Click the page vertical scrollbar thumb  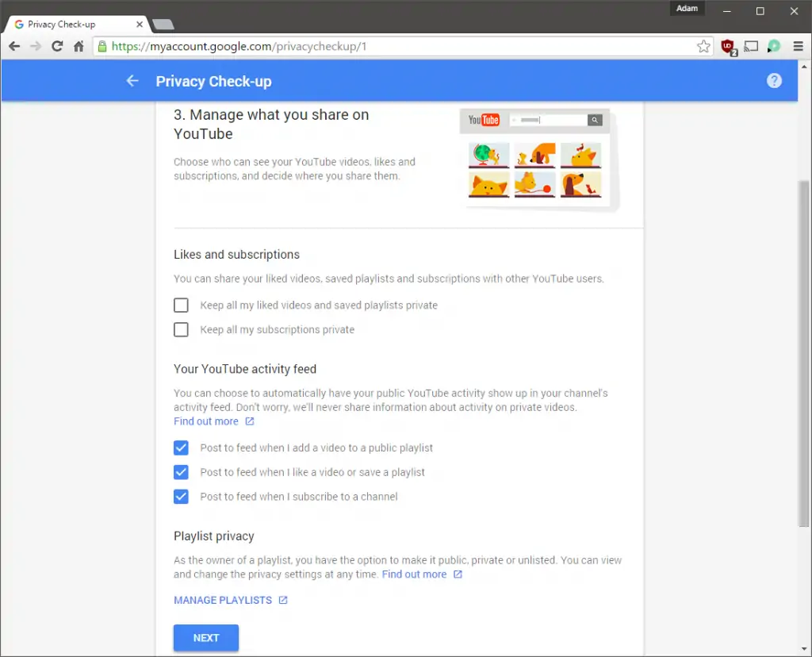pos(804,352)
